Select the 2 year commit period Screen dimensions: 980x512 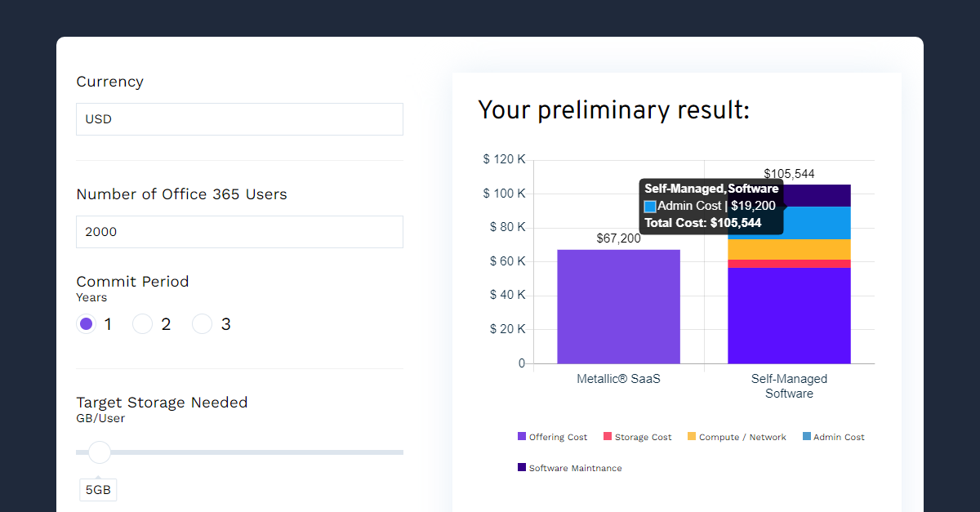[x=143, y=324]
